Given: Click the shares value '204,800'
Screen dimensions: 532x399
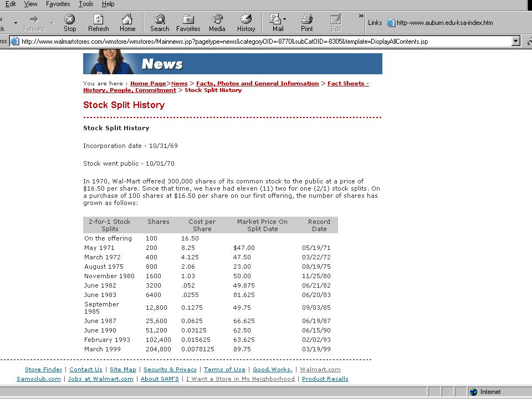Looking at the screenshot, I should point(158,349).
